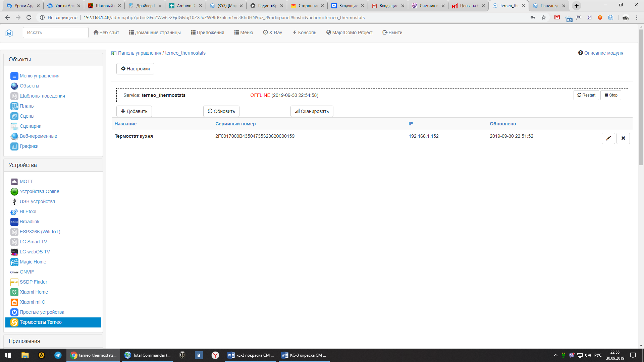Open Magic Home module

(33, 262)
